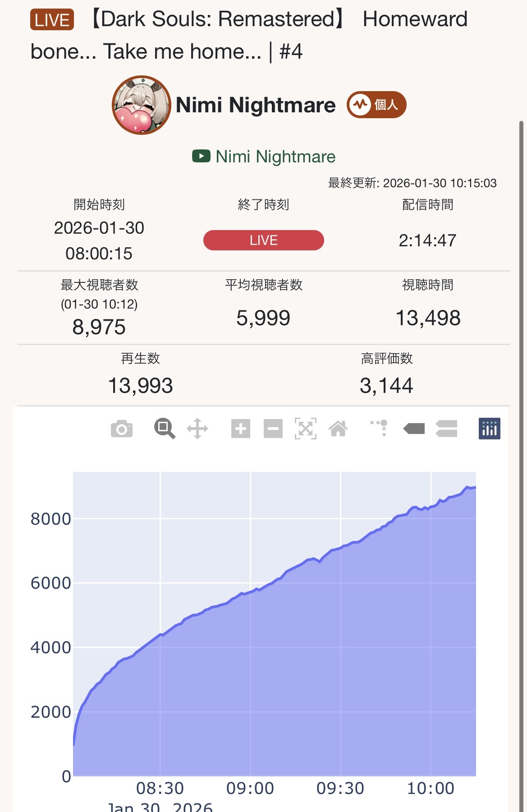This screenshot has height=812, width=527.
Task: Click last updated timestamp 10:15:03
Action: (x=412, y=183)
